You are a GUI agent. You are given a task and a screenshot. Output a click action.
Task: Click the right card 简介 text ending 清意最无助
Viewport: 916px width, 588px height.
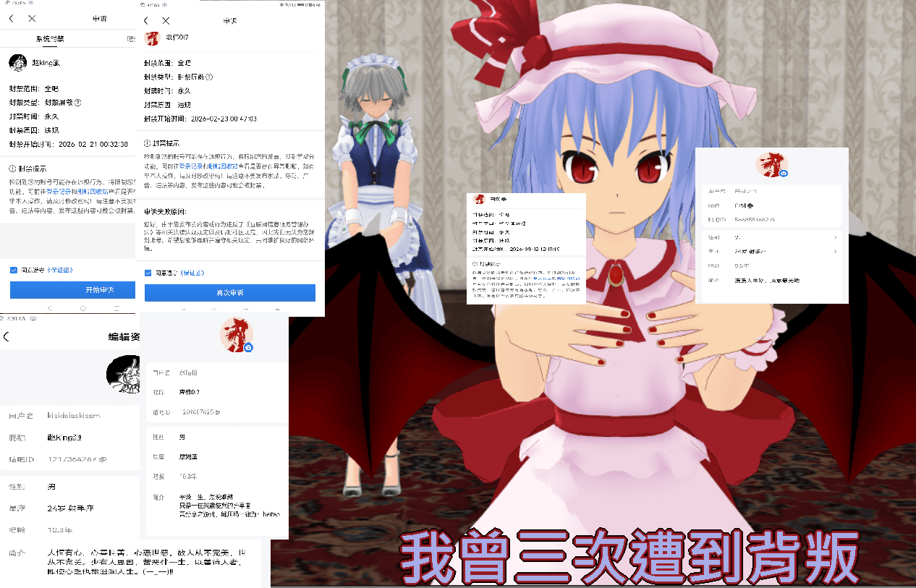point(766,279)
